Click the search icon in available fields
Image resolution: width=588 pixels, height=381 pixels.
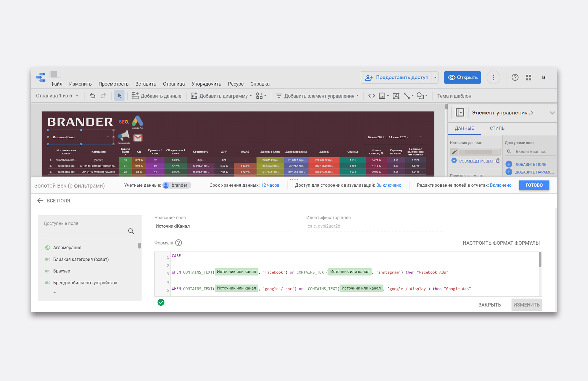[x=131, y=231]
